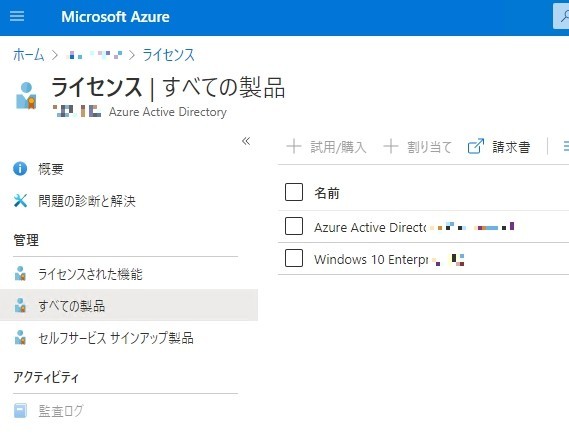This screenshot has height=437, width=569.
Task: Click the cut-off toolbar icon after 請求書
Action: click(566, 146)
